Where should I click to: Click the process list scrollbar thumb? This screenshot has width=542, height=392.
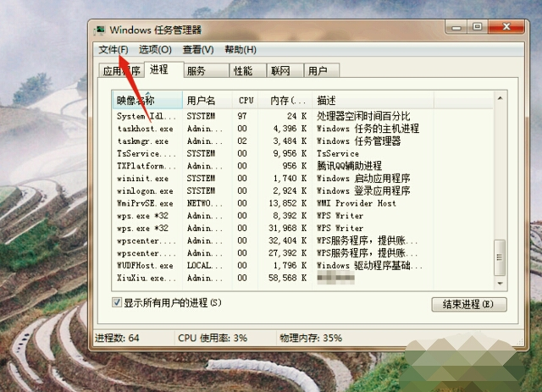tap(500, 257)
